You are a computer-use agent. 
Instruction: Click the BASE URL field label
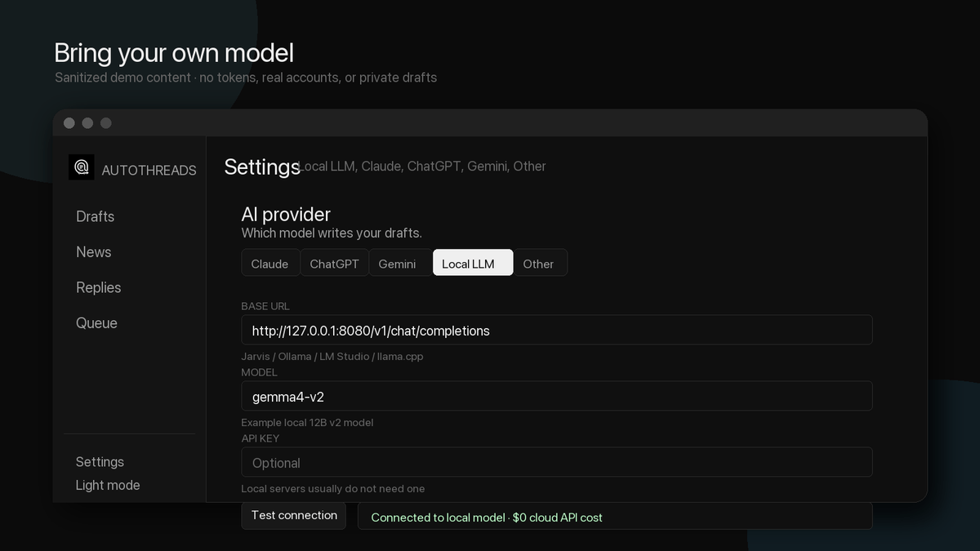pyautogui.click(x=265, y=306)
